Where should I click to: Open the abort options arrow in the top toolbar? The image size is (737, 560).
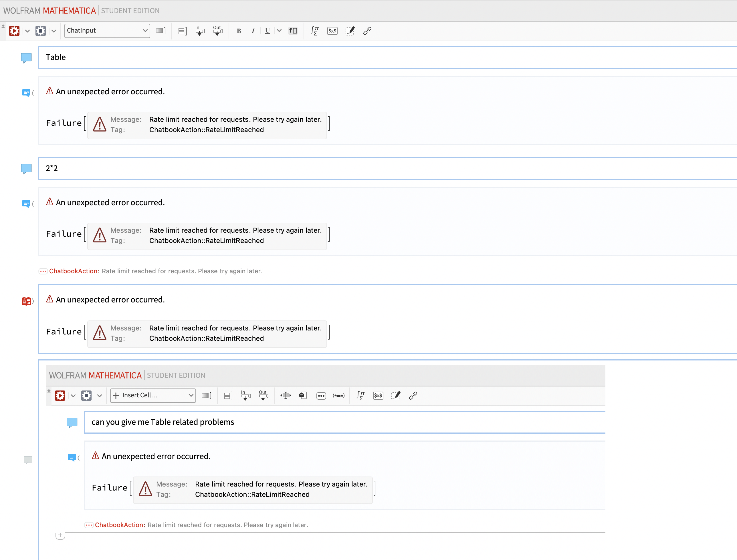[54, 31]
